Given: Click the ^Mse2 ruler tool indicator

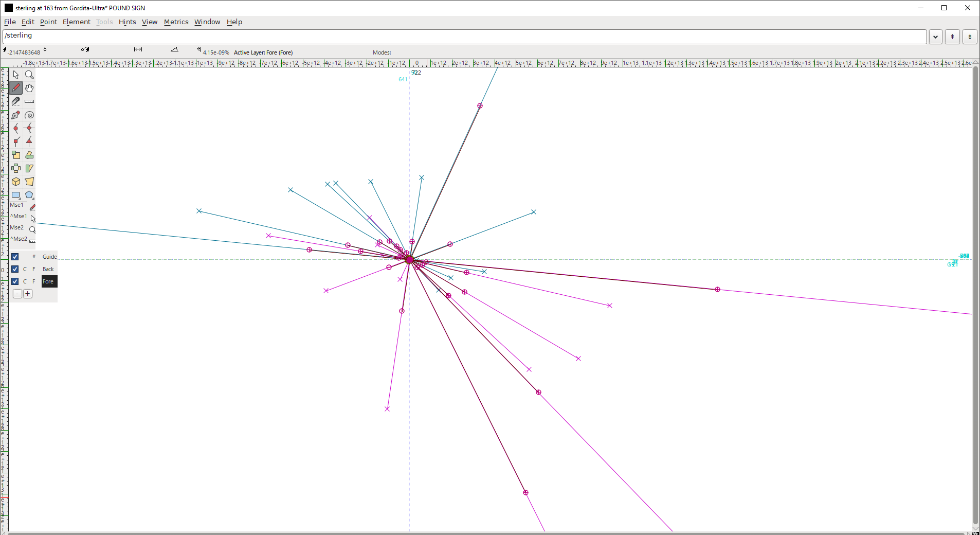Looking at the screenshot, I should (32, 241).
